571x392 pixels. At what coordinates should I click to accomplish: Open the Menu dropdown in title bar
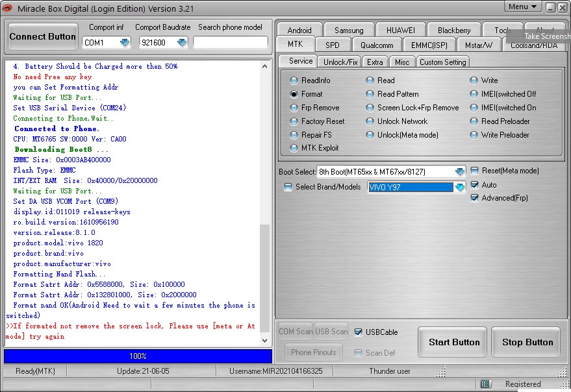pos(522,7)
